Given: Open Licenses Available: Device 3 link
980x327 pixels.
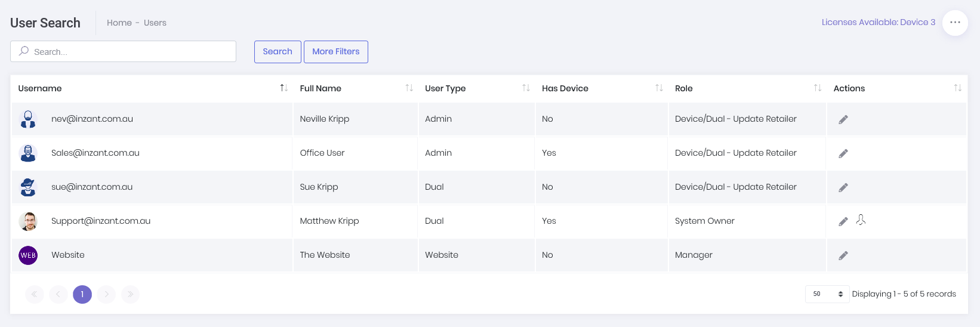Looking at the screenshot, I should point(878,23).
